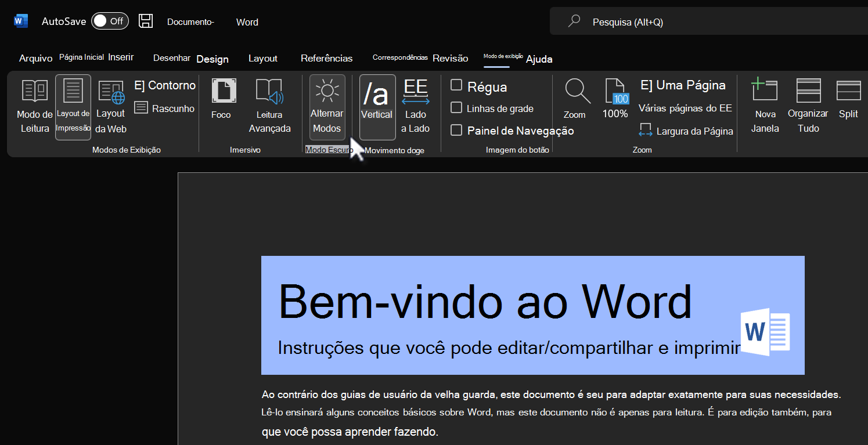Open a Nova Janela
The height and width of the screenshot is (445, 868).
(765, 106)
